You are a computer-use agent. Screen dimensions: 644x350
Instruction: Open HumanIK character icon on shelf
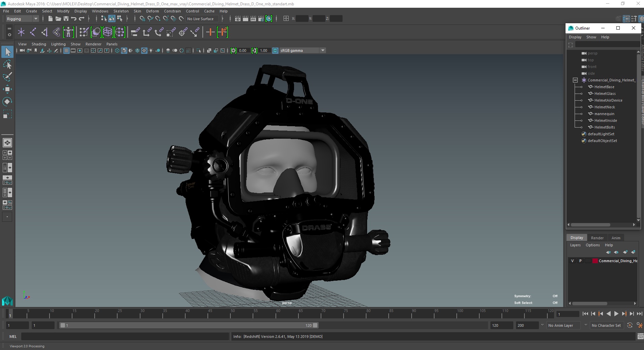pyautogui.click(x=68, y=32)
